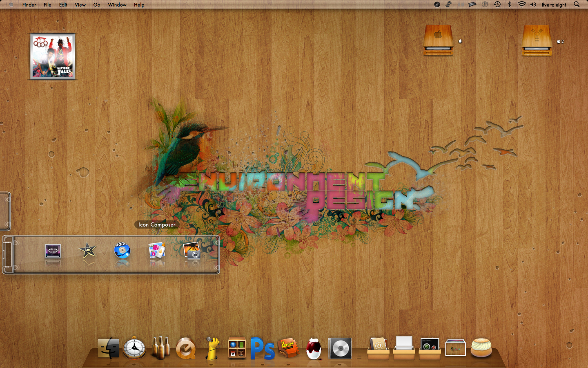Open the Window menu
The width and height of the screenshot is (588, 368).
(x=117, y=5)
